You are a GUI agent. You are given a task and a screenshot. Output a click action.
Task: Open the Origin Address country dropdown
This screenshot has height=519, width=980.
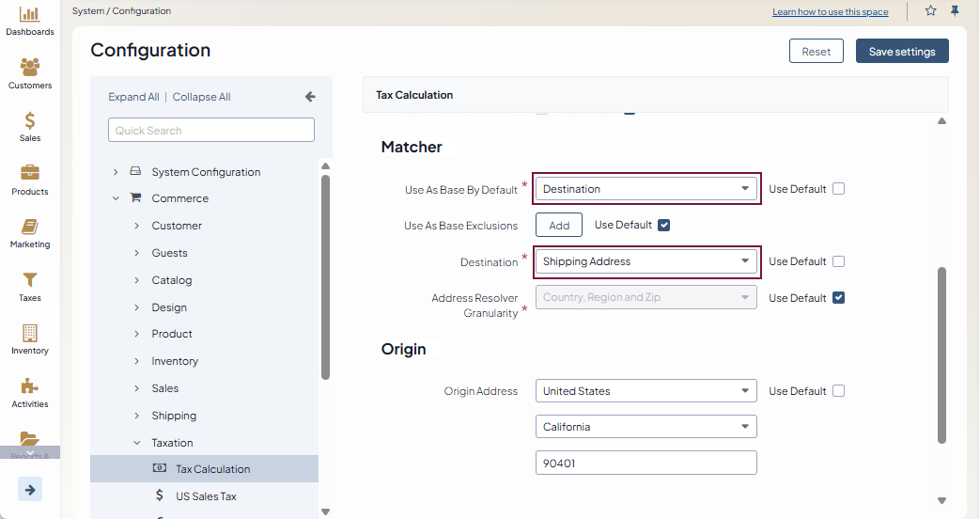pyautogui.click(x=646, y=391)
